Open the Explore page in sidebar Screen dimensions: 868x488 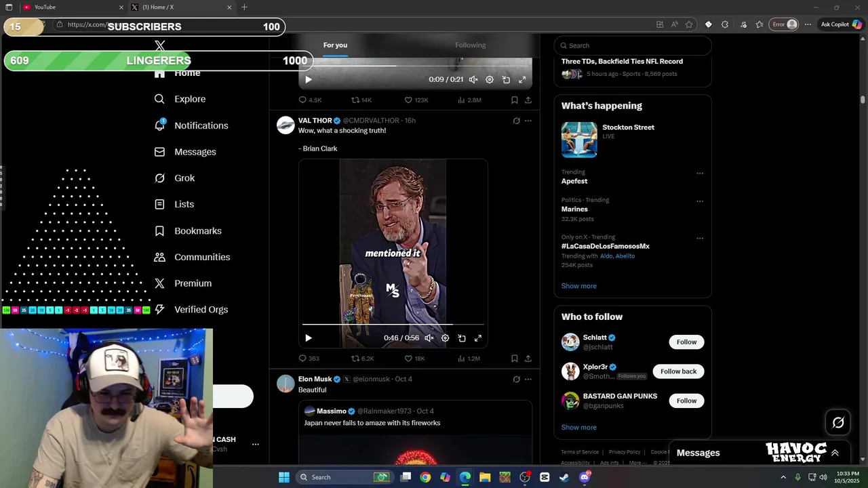[180, 99]
